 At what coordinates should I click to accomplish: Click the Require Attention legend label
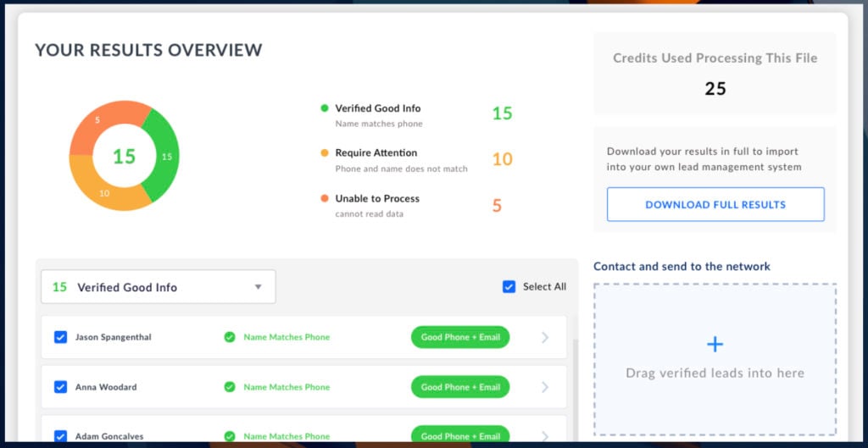pyautogui.click(x=376, y=152)
